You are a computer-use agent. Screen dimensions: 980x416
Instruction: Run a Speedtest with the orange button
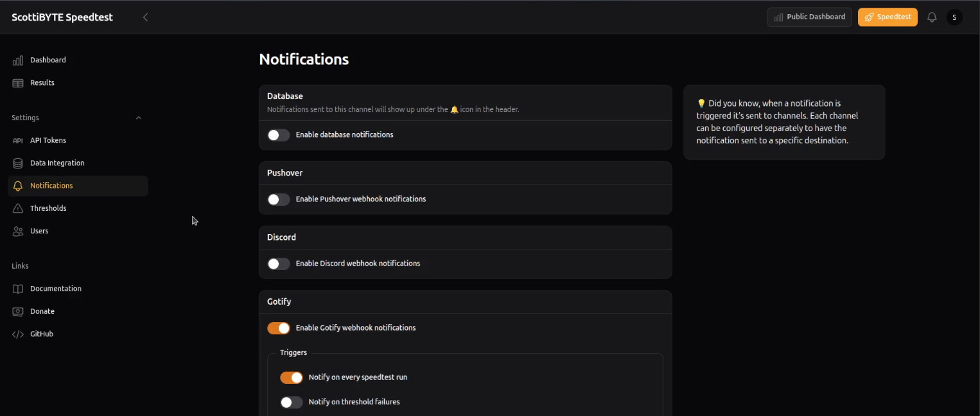coord(888,17)
